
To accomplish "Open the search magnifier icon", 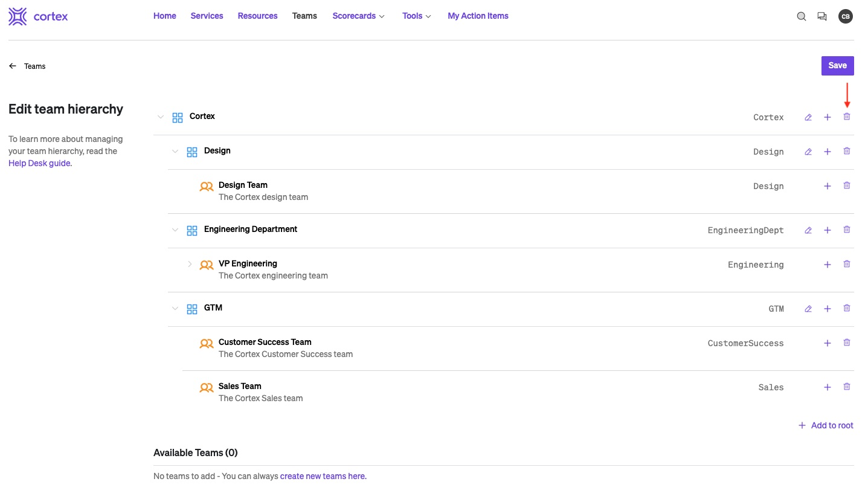I will 802,16.
